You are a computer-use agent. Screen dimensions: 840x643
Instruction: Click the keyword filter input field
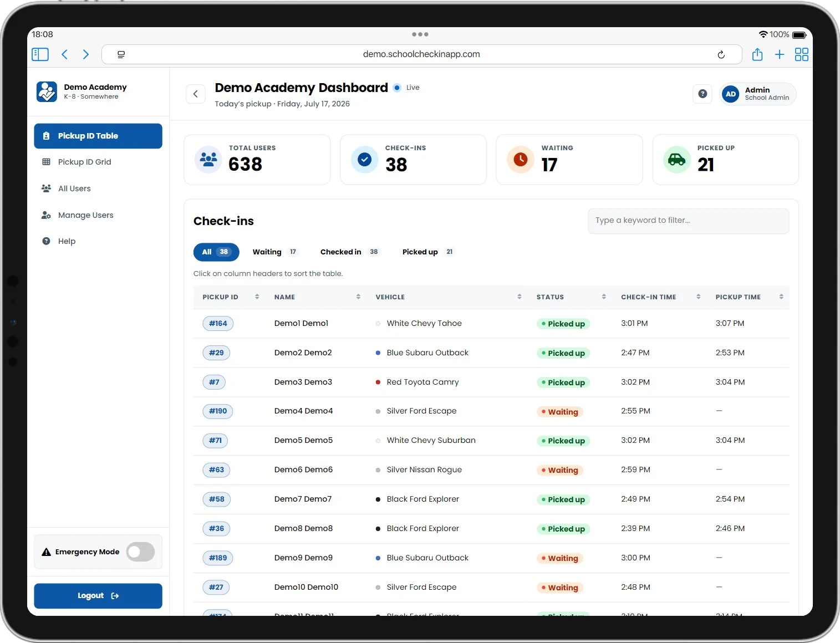click(x=688, y=221)
